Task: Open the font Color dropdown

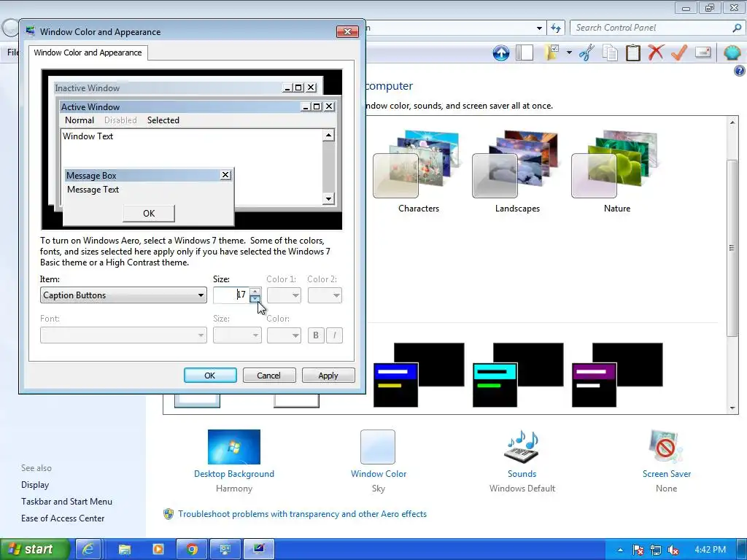Action: tap(284, 335)
